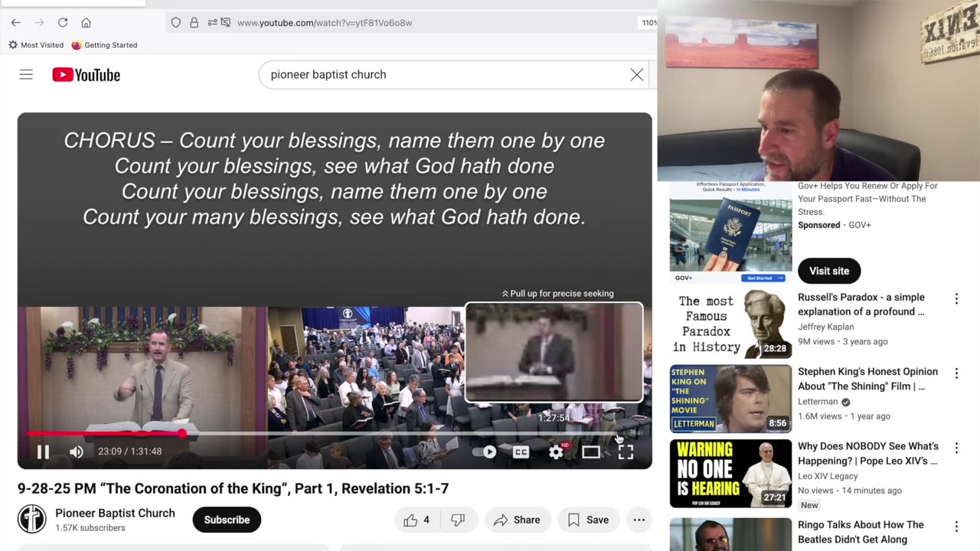Open the Most Visited bookmarks folder

pyautogui.click(x=36, y=45)
